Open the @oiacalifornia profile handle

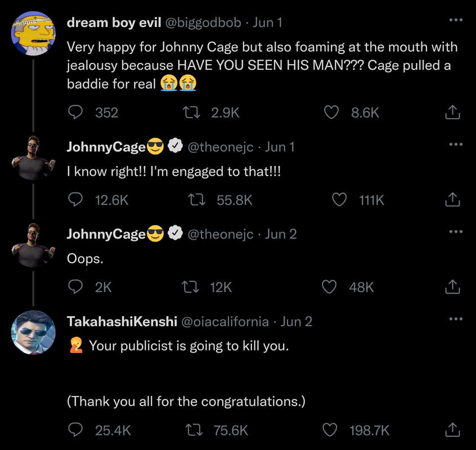pyautogui.click(x=224, y=322)
